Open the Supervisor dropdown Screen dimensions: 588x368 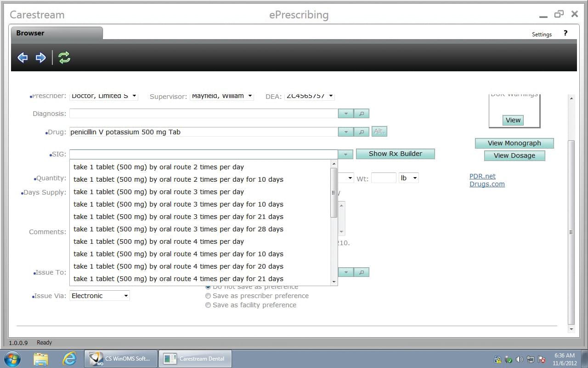250,96
